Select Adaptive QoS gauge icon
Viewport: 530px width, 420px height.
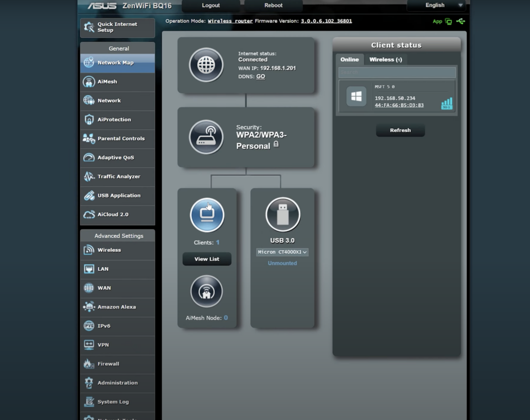coord(89,157)
